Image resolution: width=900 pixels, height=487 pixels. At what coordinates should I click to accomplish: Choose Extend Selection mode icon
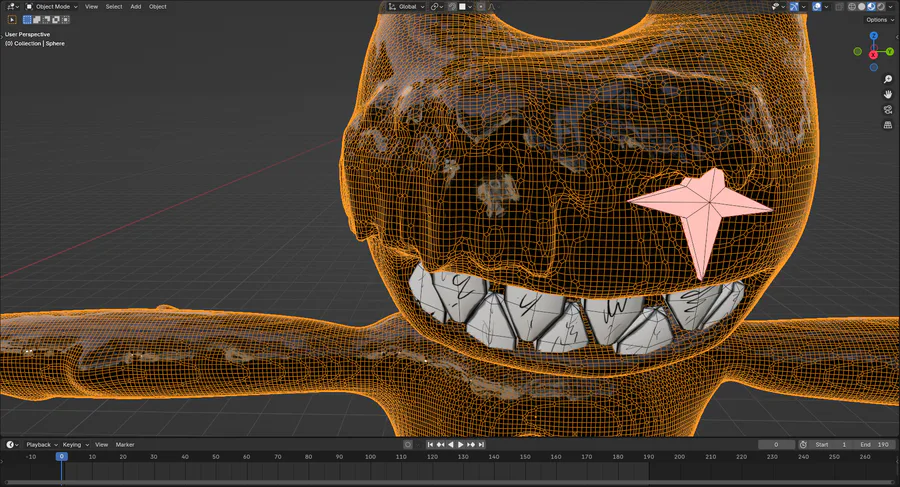coord(37,20)
